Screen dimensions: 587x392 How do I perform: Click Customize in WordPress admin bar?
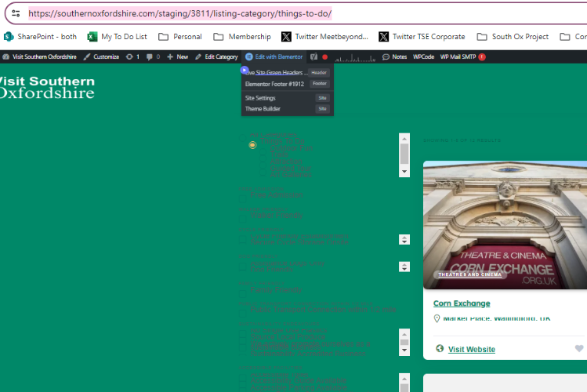(x=101, y=57)
